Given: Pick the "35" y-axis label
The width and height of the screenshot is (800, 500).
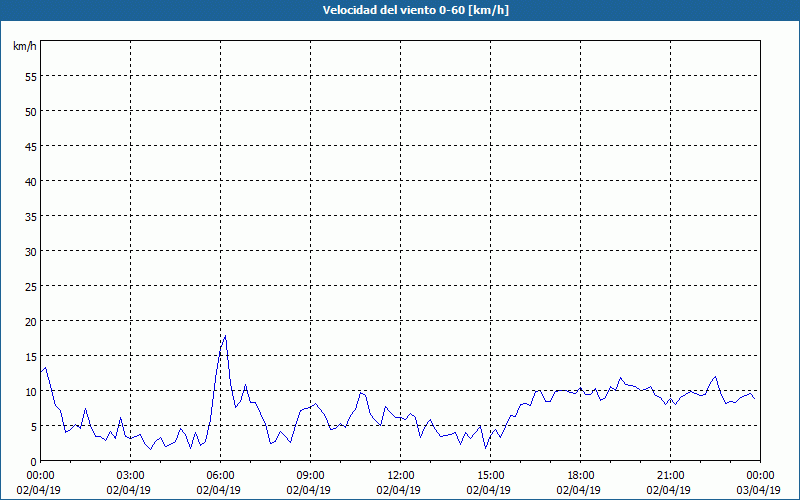Looking at the screenshot, I should 31,216.
